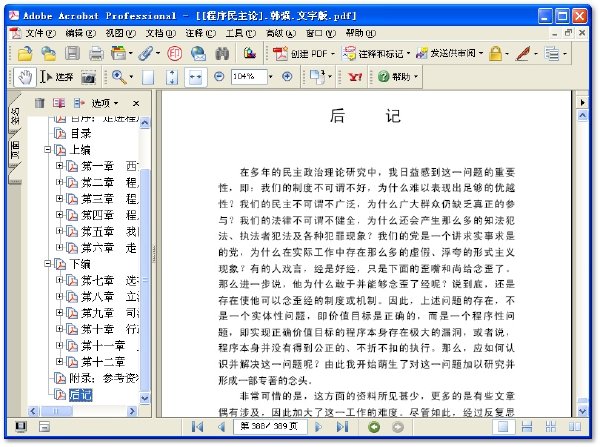Screen dimensions: 600x447
Task: Select the Zoom In magnifier tool
Action: tap(119, 77)
